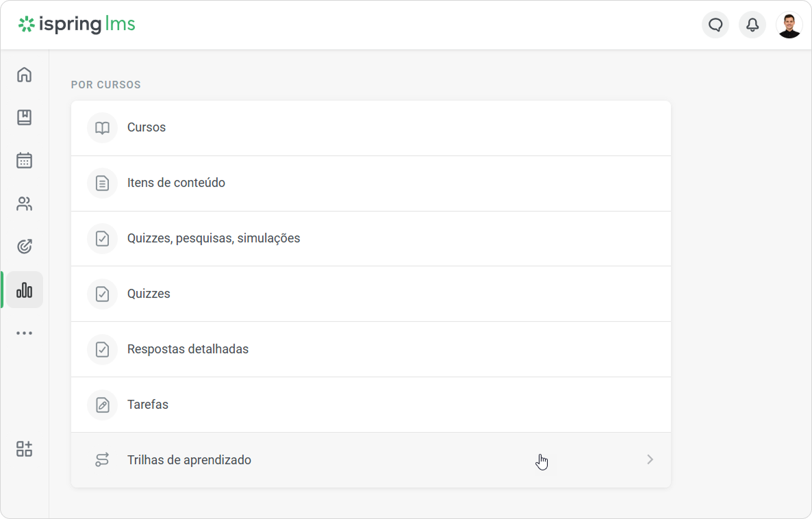
Task: Open the user profile avatar
Action: click(x=789, y=25)
